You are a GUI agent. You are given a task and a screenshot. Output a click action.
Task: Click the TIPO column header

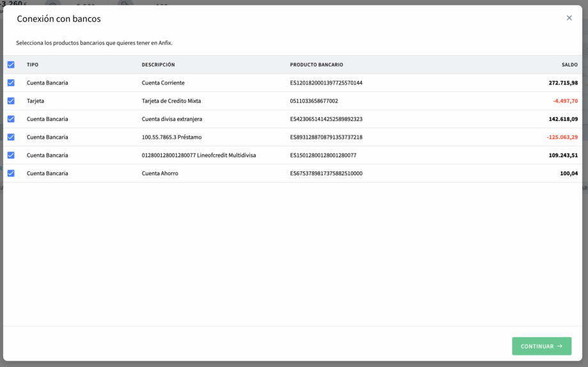(33, 65)
